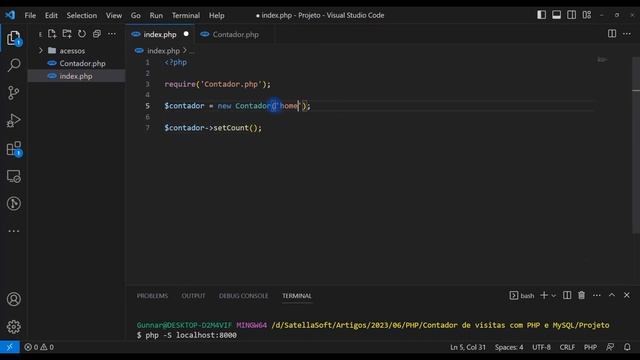The image size is (640, 360).
Task: Click the git graph icon in the activity bar
Action: pyautogui.click(x=13, y=204)
